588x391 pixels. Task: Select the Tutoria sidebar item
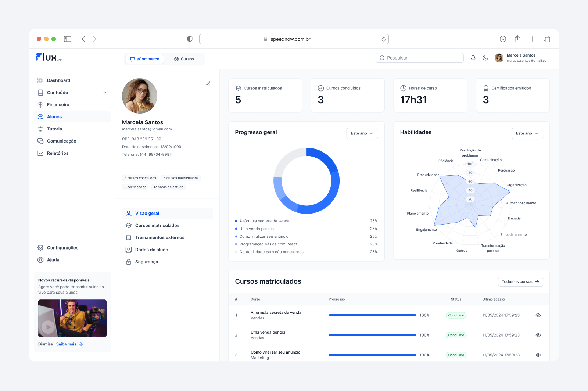(55, 129)
